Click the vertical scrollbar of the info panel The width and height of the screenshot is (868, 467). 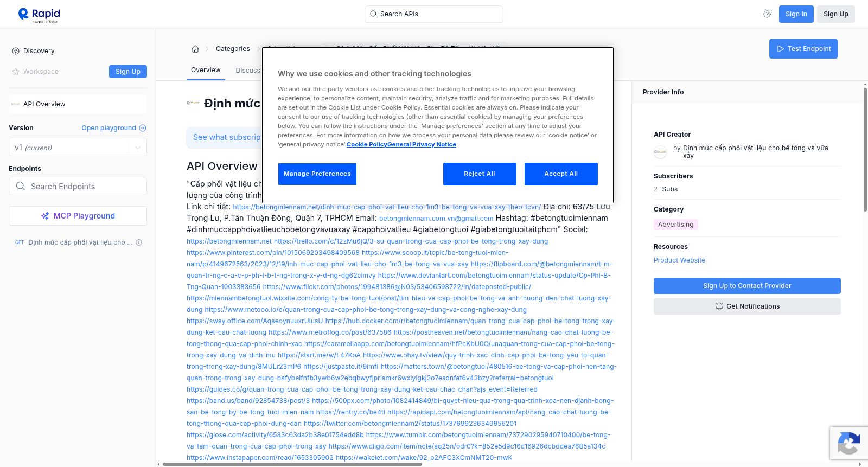click(865, 149)
